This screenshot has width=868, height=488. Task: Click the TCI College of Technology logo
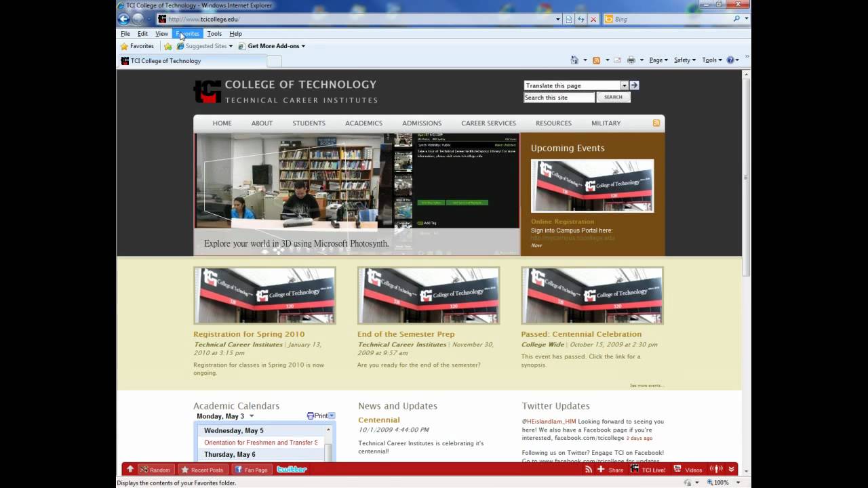point(285,91)
